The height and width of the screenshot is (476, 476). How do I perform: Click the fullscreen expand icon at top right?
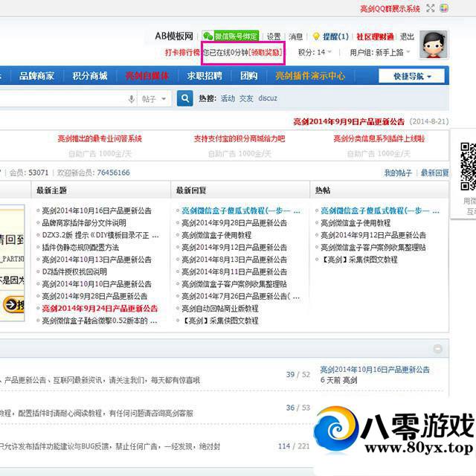point(430,9)
